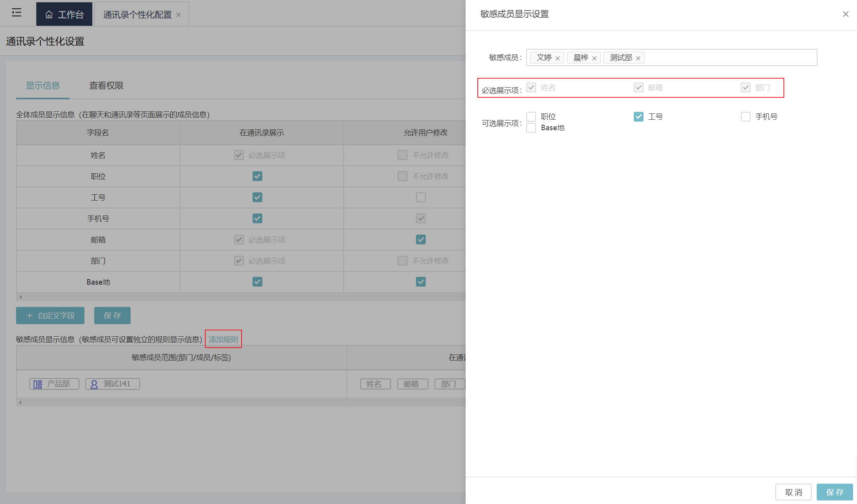Viewport: 857px width, 504px height.
Task: Check the Base地 optional display item
Action: pos(531,127)
